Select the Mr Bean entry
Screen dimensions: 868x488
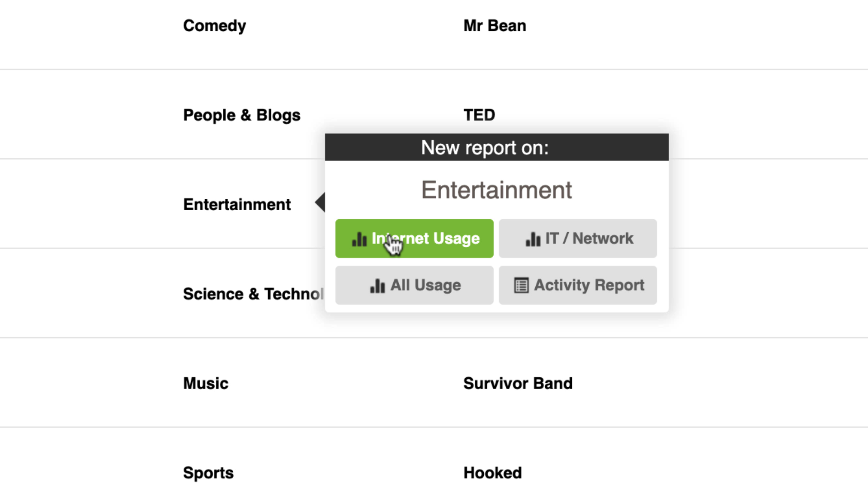[x=495, y=26]
